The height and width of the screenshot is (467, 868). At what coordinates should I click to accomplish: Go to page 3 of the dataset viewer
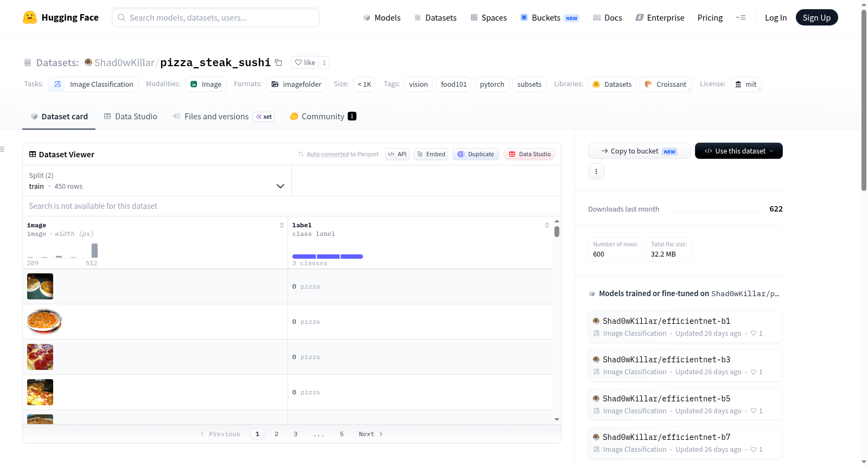click(x=296, y=434)
